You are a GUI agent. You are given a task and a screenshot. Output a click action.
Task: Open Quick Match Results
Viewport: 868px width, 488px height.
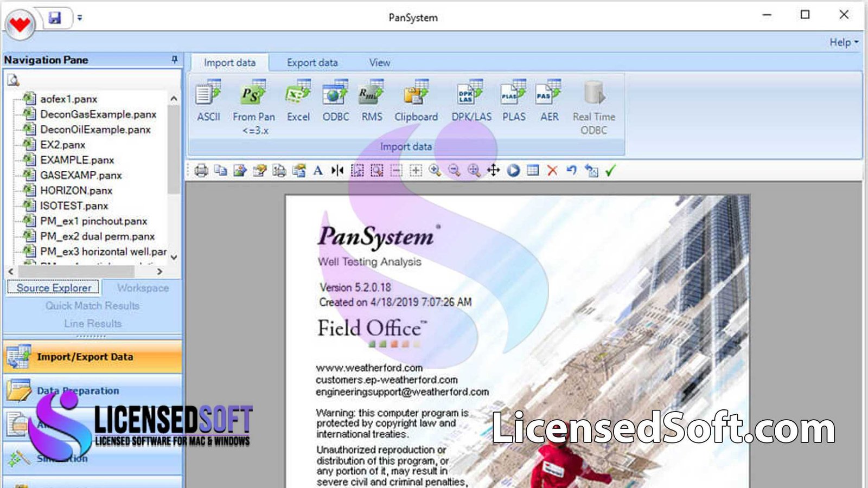(x=92, y=306)
